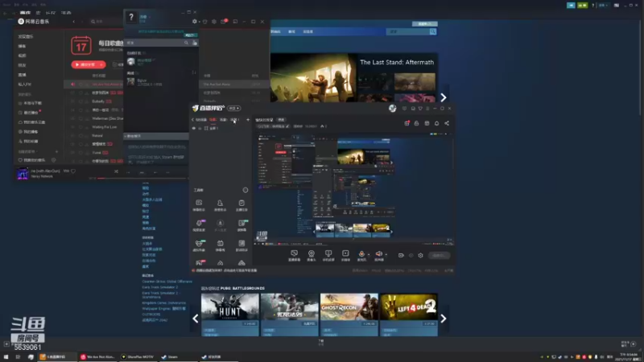The height and width of the screenshot is (362, 644).
Task: Expand the group chats section in friends list
Action: point(156,136)
